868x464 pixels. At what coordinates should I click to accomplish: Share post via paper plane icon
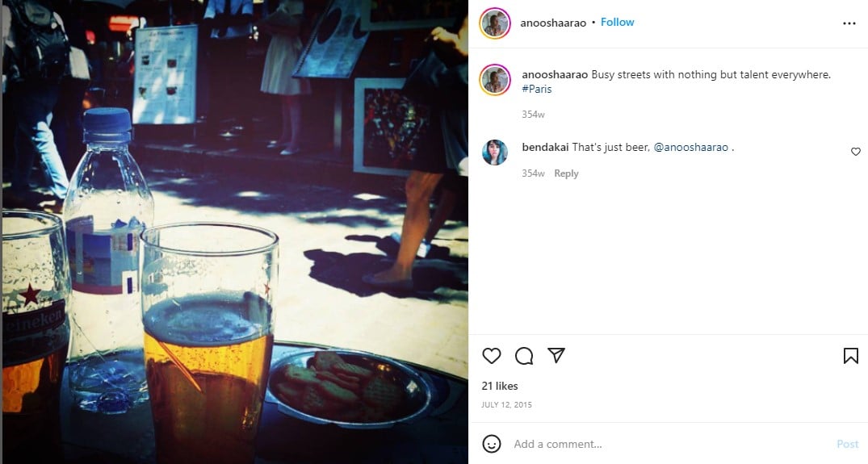(x=556, y=355)
